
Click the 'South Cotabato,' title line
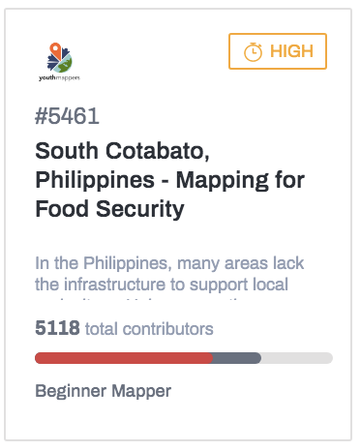coord(122,151)
